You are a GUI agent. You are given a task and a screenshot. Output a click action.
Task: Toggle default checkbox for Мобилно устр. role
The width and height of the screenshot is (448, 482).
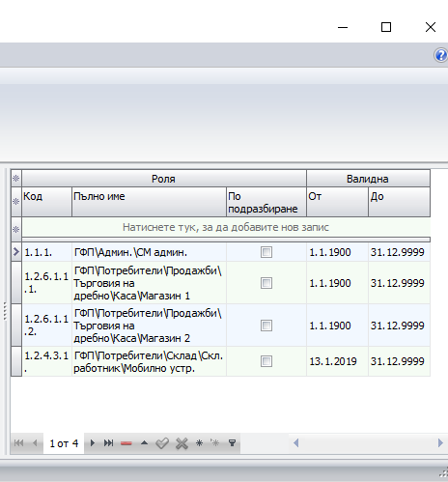[x=266, y=361]
